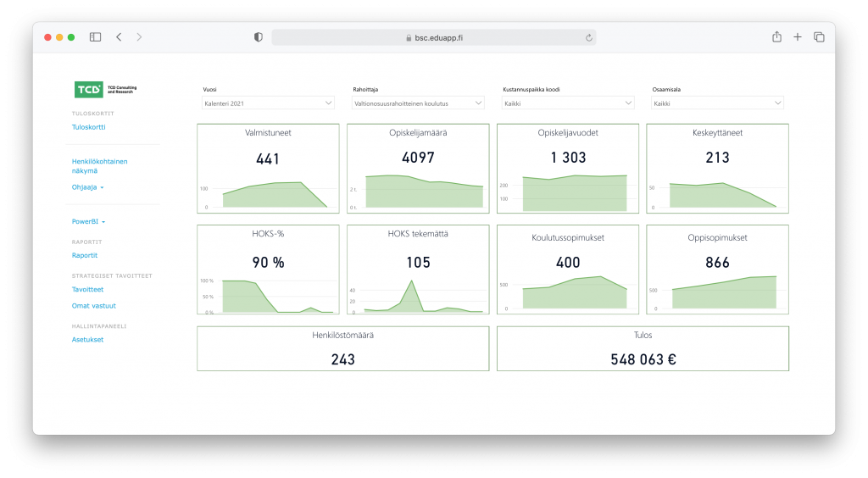
Task: Expand the Ohjaaja sidebar menu
Action: coord(87,187)
